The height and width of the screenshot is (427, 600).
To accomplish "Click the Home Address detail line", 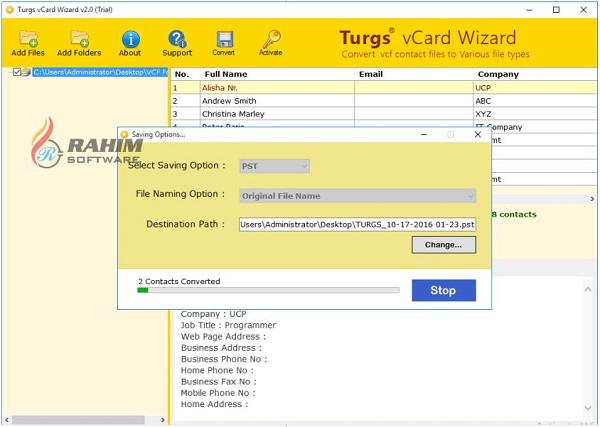I will point(214,404).
